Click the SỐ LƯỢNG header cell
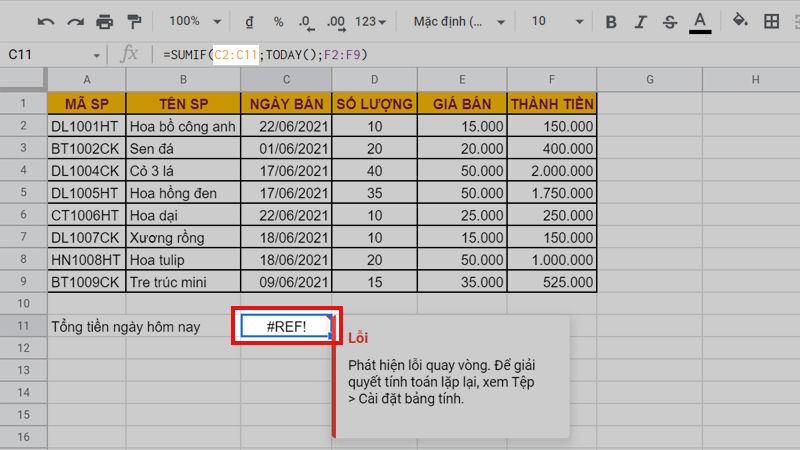This screenshot has width=800, height=450. pyautogui.click(x=374, y=104)
